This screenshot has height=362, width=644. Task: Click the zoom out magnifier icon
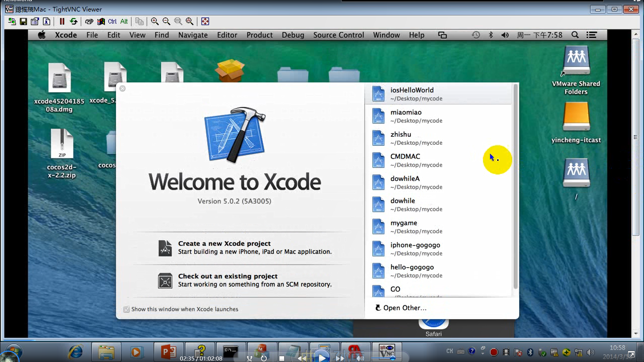point(166,22)
